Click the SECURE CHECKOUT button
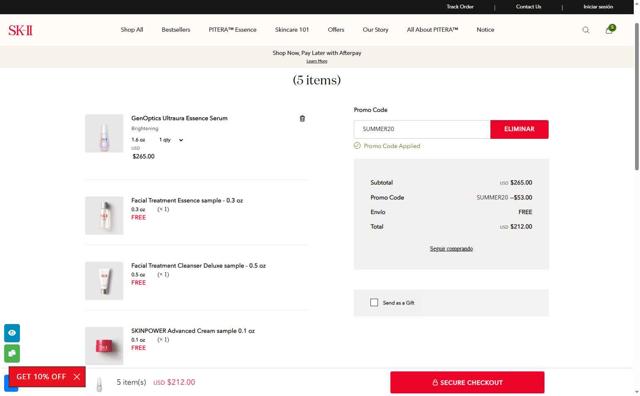This screenshot has width=640, height=396. coord(467,383)
